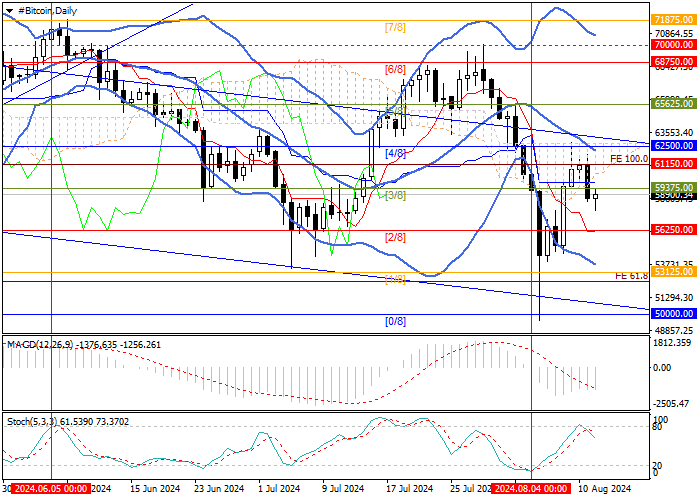Select the 59375.00 price label
The height and width of the screenshot is (500, 700).
(674, 188)
